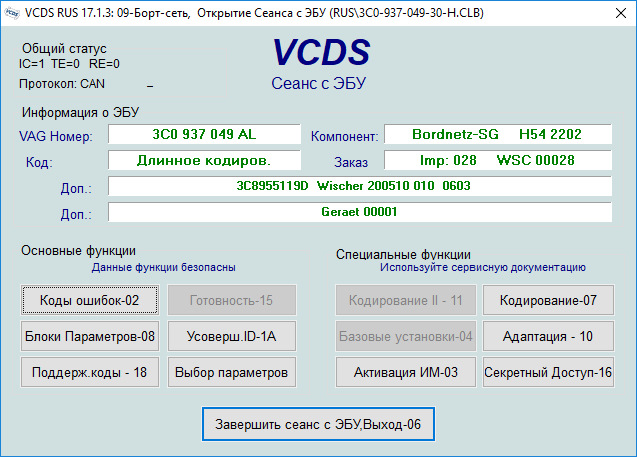Click the VAG Номер: label
The image size is (637, 457).
[x=56, y=136]
